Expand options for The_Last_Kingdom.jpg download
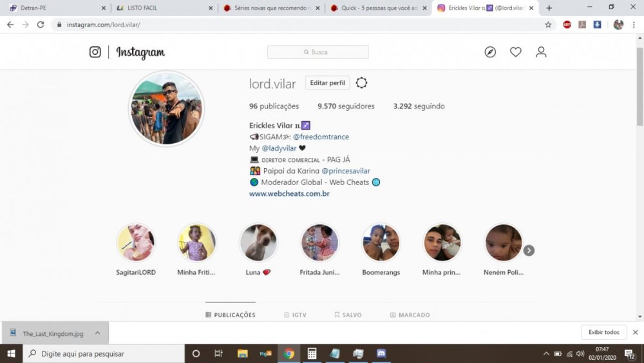Screen dimensions: 644x363 pyautogui.click(x=97, y=333)
